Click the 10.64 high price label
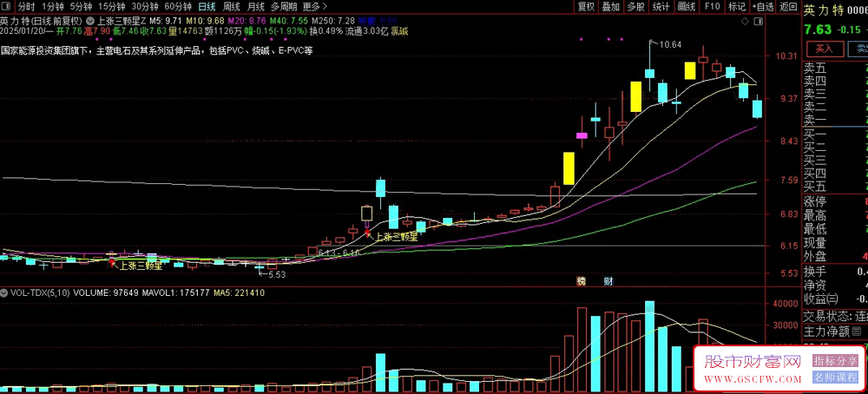 669,44
